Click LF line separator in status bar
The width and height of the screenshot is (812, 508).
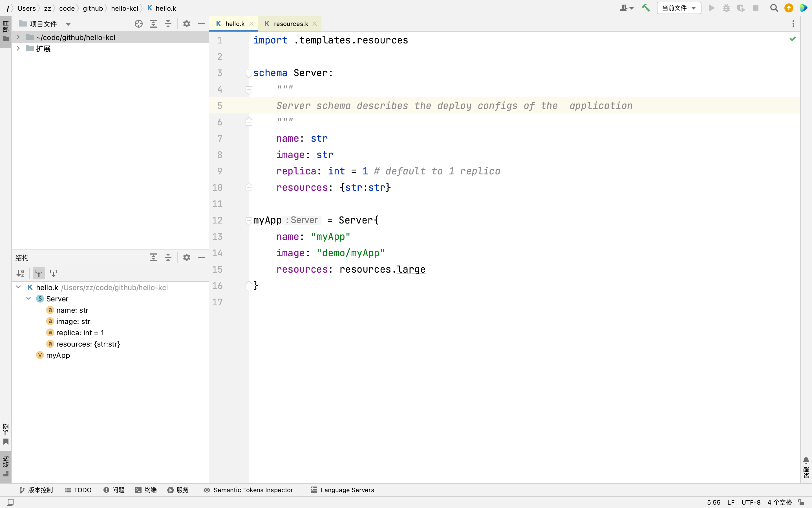[731, 502]
